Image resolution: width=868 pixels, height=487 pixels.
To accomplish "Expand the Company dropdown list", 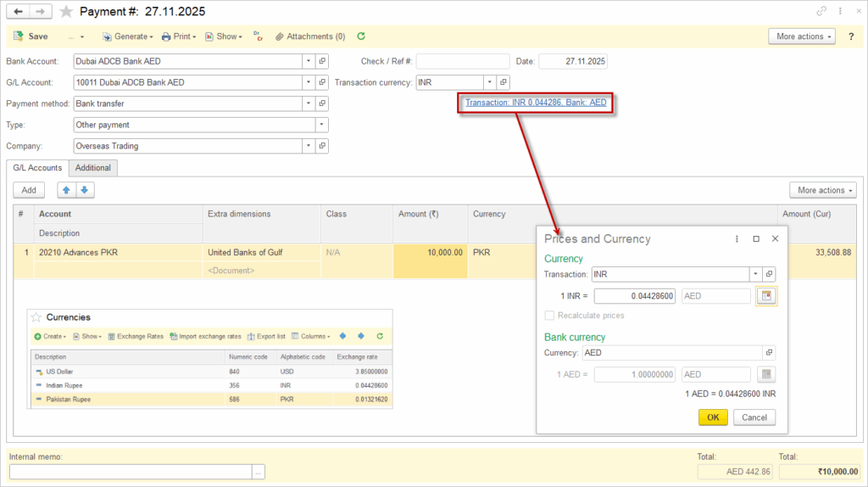I will [307, 146].
